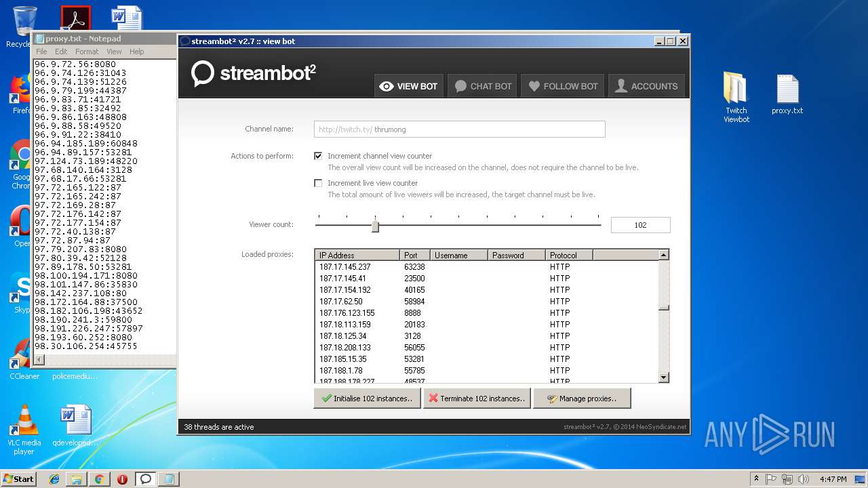Click the viewer count value box showing 102
Image resolution: width=868 pixels, height=488 pixels.
point(640,225)
